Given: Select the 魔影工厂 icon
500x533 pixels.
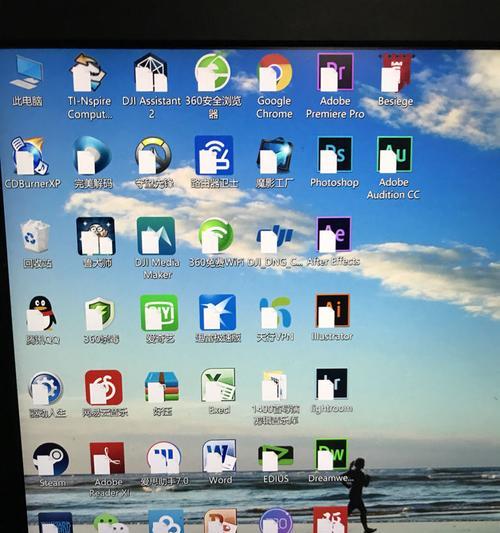Looking at the screenshot, I should 275,155.
